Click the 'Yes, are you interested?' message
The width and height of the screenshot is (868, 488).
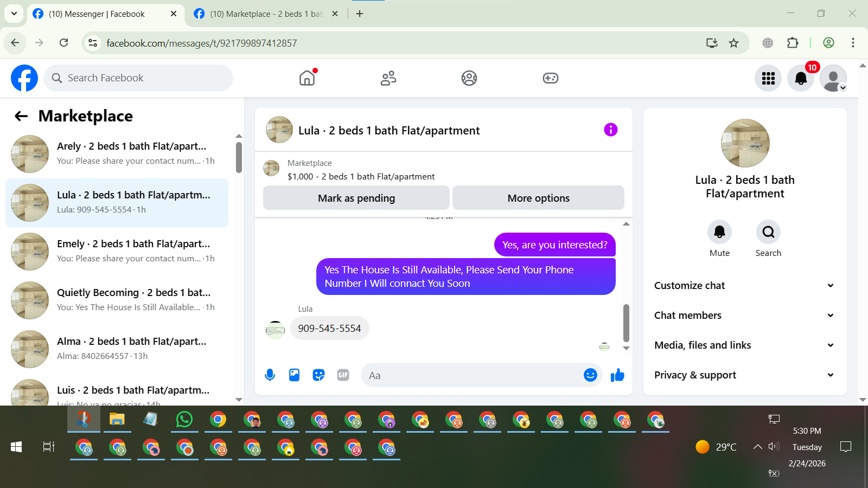point(555,245)
